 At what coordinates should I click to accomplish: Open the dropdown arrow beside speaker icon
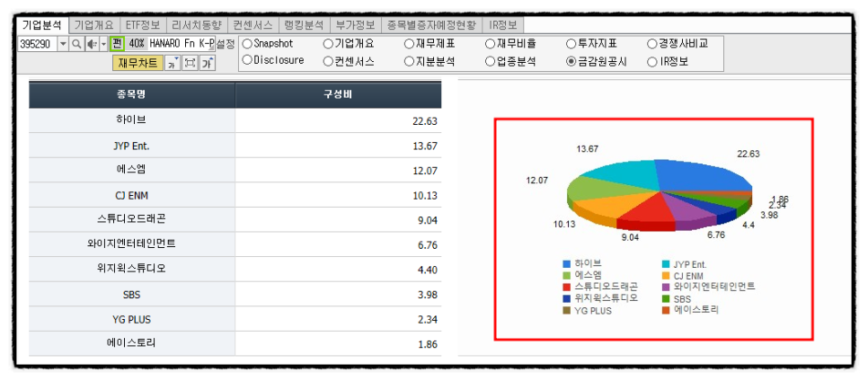pos(103,44)
